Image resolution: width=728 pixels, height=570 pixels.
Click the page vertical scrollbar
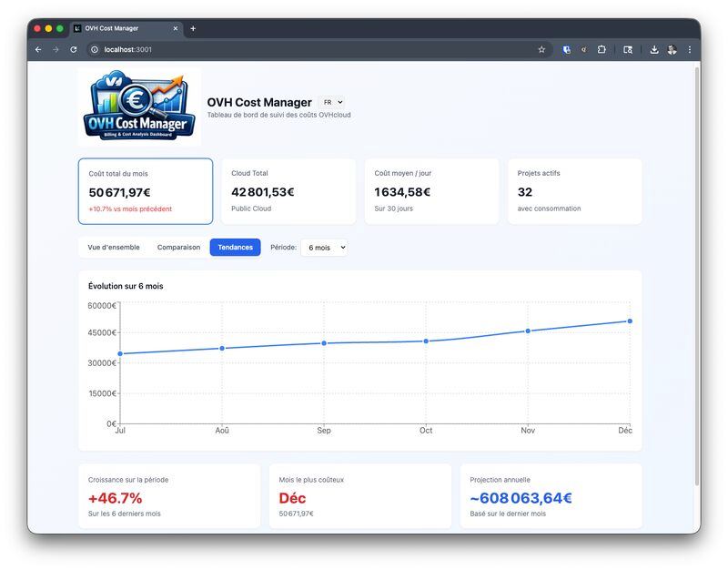click(696, 277)
